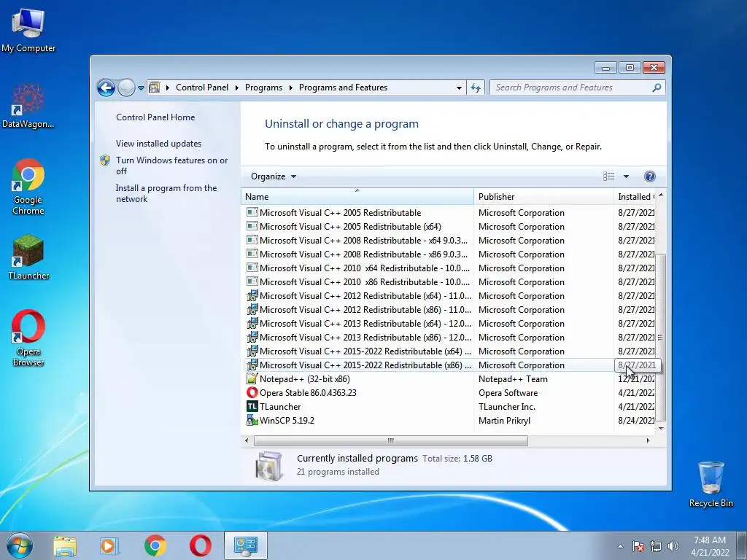
Task: Click the scroll up arrow of list
Action: [x=660, y=195]
